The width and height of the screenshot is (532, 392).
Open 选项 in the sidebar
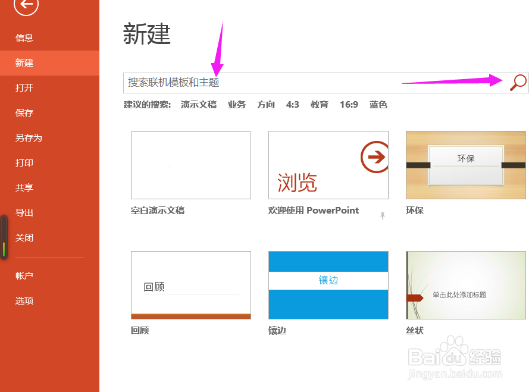point(24,301)
